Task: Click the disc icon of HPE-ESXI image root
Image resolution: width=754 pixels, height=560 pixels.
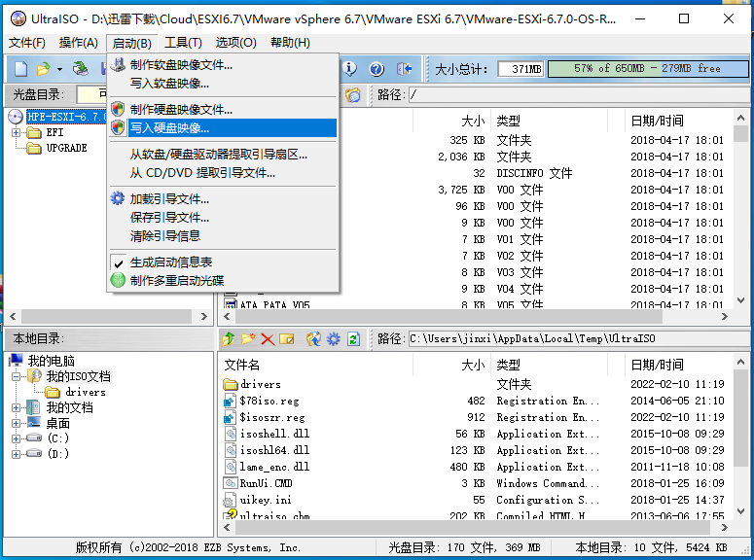Action: [x=16, y=117]
